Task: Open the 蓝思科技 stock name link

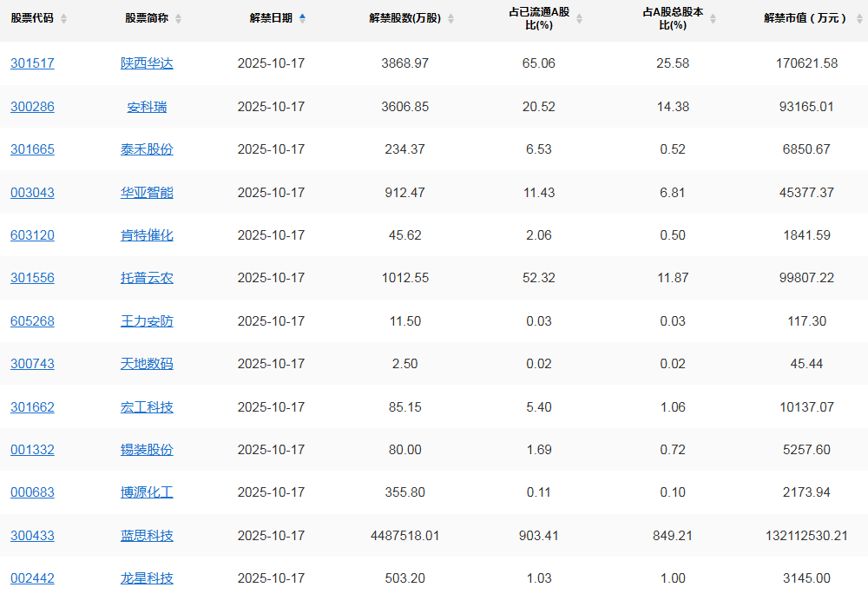Action: [x=147, y=536]
